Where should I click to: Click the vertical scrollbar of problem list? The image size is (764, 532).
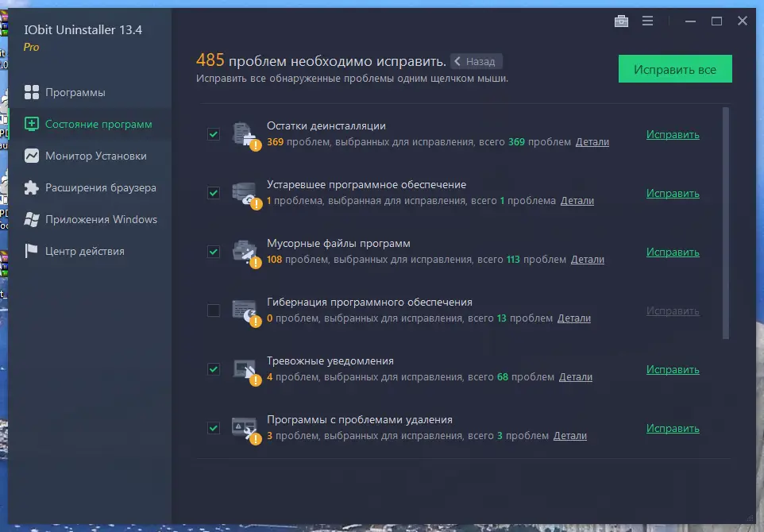pyautogui.click(x=726, y=222)
